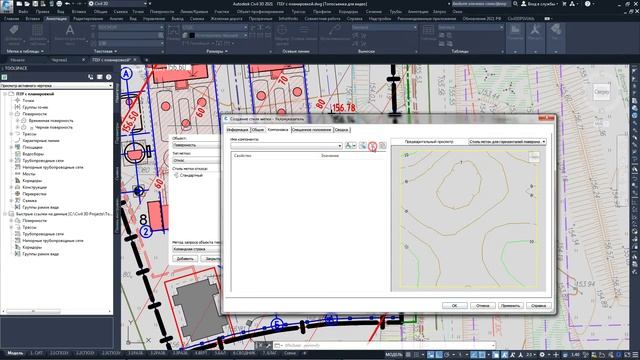Select Точки in Toolspace tree
The width and height of the screenshot is (640, 360).
tap(28, 100)
